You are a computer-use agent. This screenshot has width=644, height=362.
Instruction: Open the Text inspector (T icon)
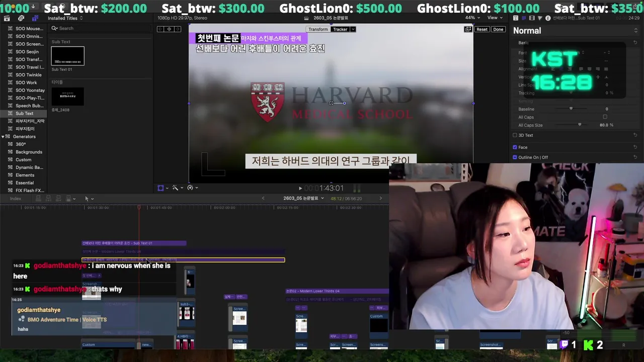pyautogui.click(x=516, y=18)
